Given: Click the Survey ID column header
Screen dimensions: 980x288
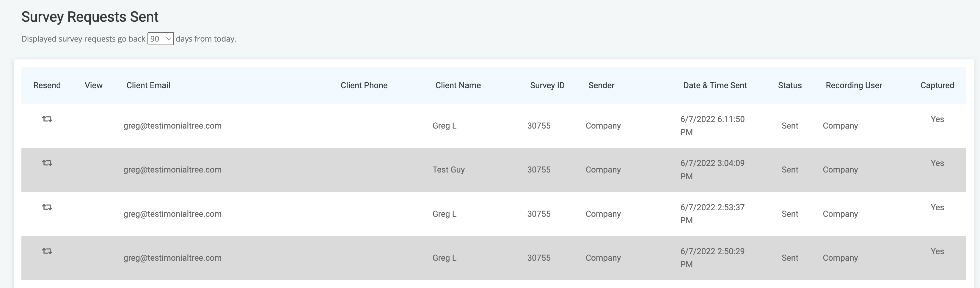Looking at the screenshot, I should click(547, 86).
